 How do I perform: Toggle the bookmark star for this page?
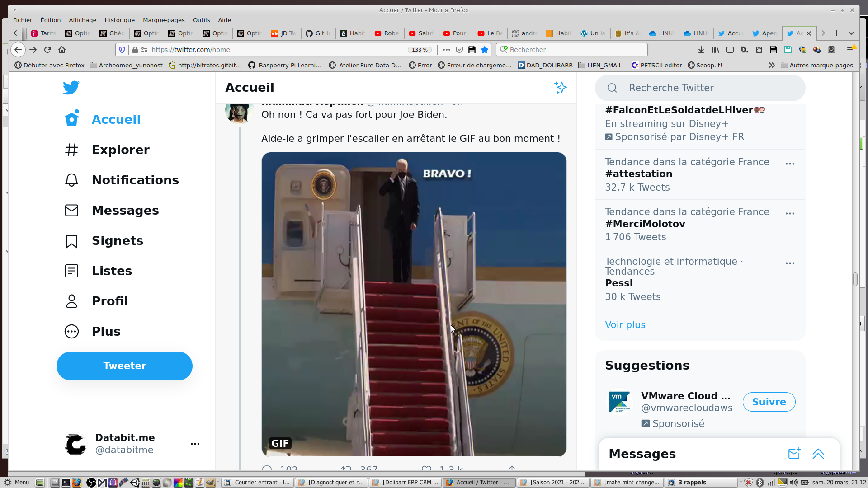485,50
